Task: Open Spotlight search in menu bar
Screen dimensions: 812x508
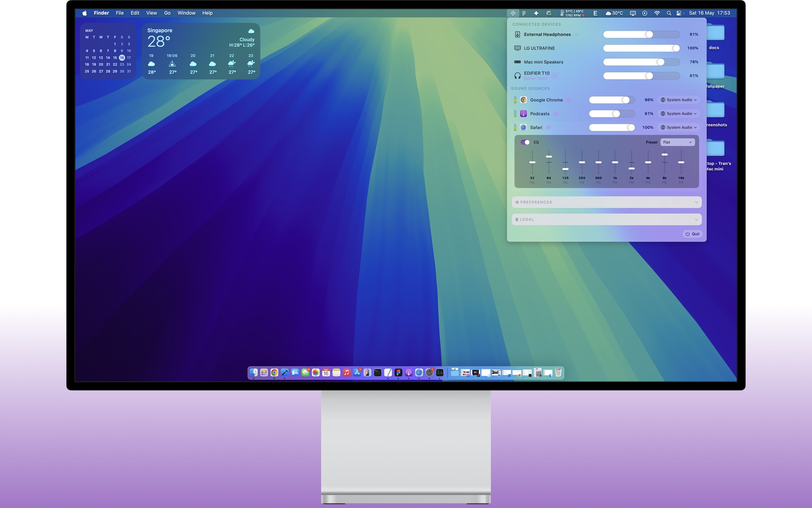Action: pos(669,13)
